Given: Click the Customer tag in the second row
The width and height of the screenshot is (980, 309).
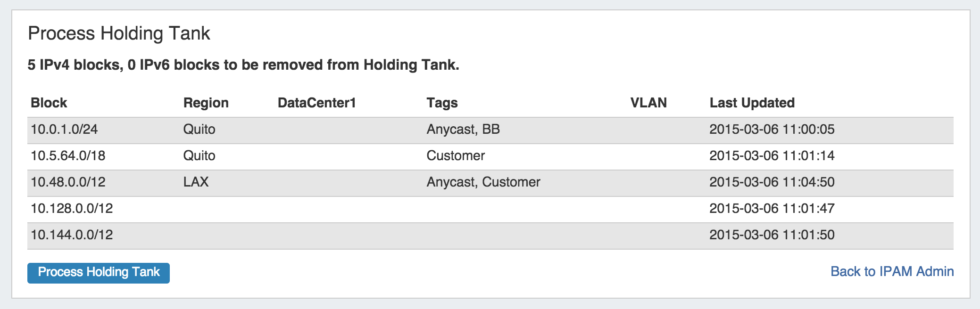Looking at the screenshot, I should pyautogui.click(x=456, y=156).
